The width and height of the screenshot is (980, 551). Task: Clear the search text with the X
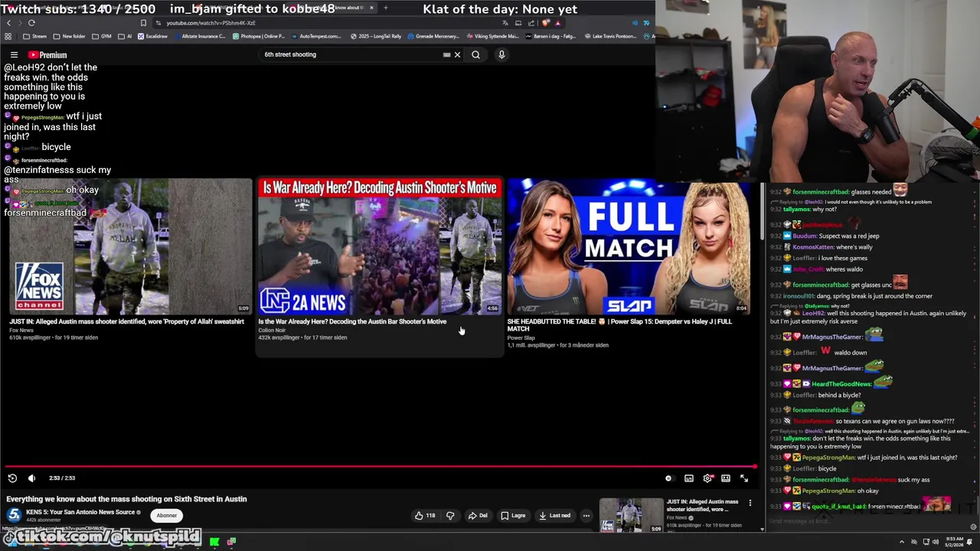pos(457,54)
